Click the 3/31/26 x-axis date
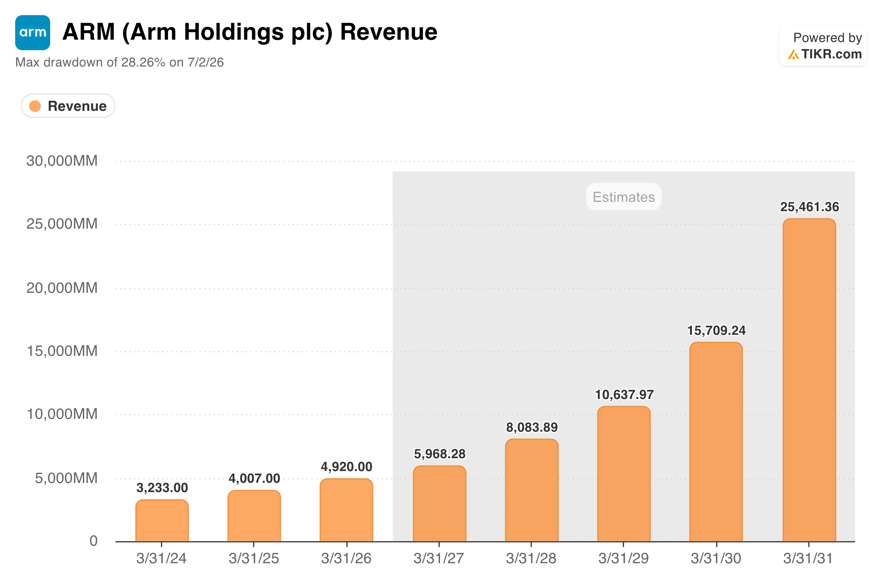Image resolution: width=882 pixels, height=588 pixels. pos(346,558)
